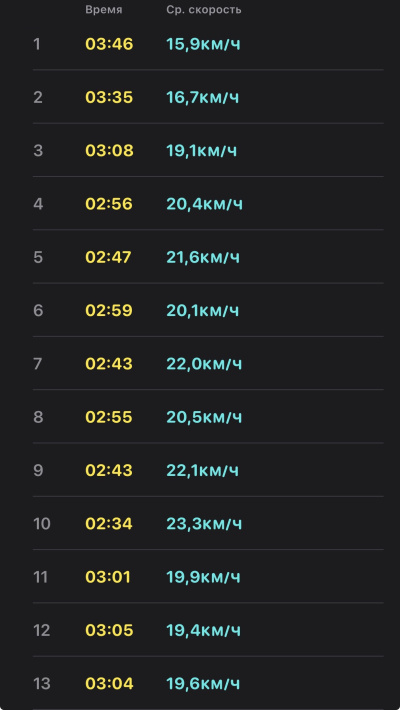Click the Ср. скорость column header
This screenshot has width=400, height=710.
point(204,10)
